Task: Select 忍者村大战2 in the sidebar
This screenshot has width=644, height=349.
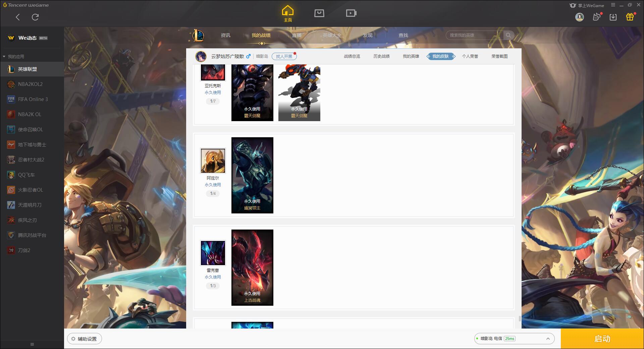Action: click(x=32, y=160)
